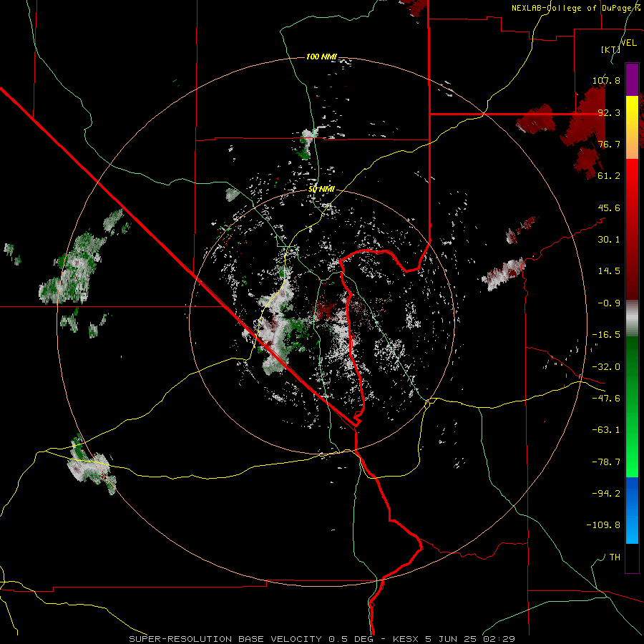Viewport: 644px width, 644px height.
Task: Click the -94.2 scale label
Action: (x=606, y=494)
